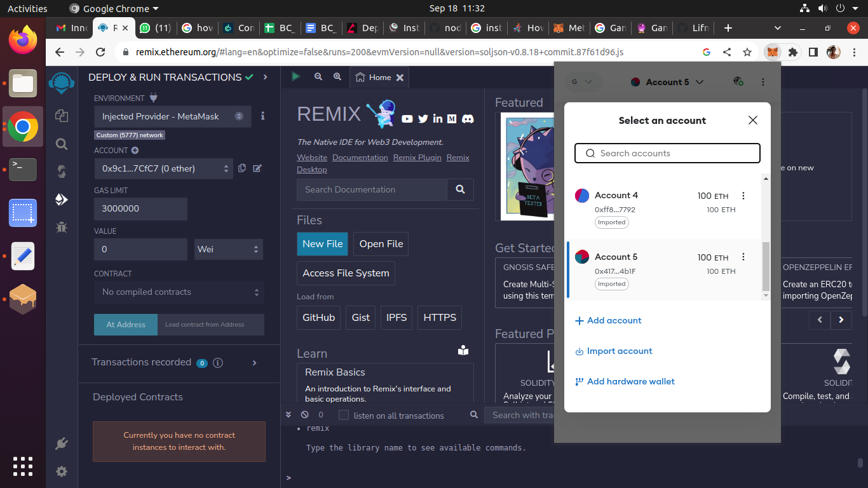Select the Deploy & run transactions sidebar icon

(62, 200)
